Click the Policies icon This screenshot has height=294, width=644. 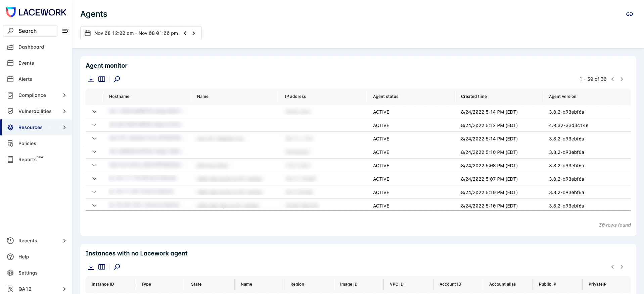(10, 143)
